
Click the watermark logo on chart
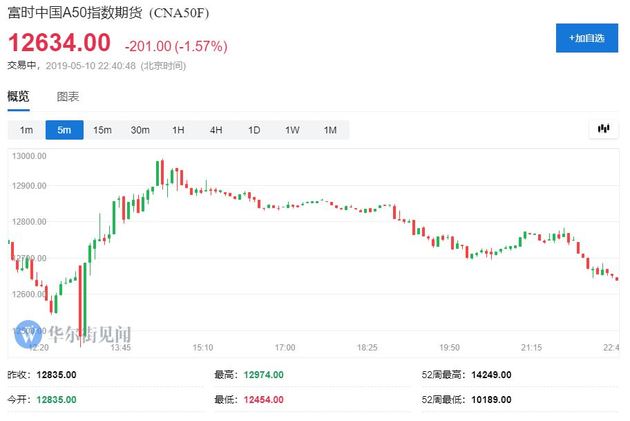[28, 334]
